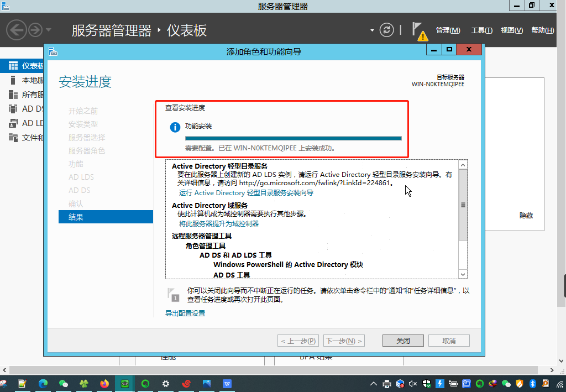
Task: Click the 结果 step in wizard sidebar
Action: (x=106, y=217)
